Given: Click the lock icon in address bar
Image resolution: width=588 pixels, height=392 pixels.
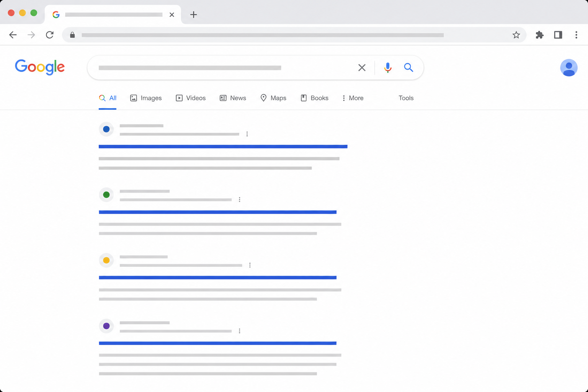Looking at the screenshot, I should tap(72, 35).
